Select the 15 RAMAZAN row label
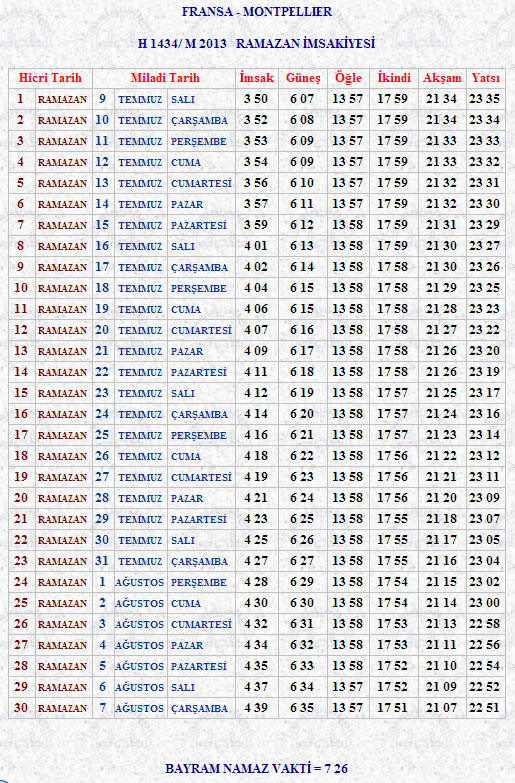 [50, 393]
